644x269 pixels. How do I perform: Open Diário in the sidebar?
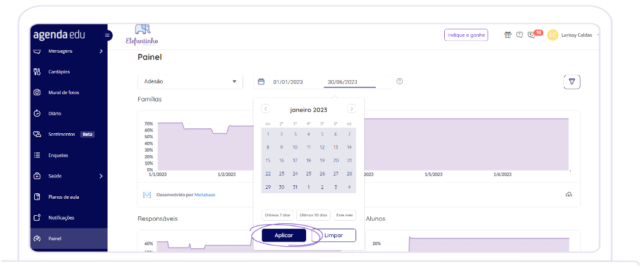click(x=55, y=113)
